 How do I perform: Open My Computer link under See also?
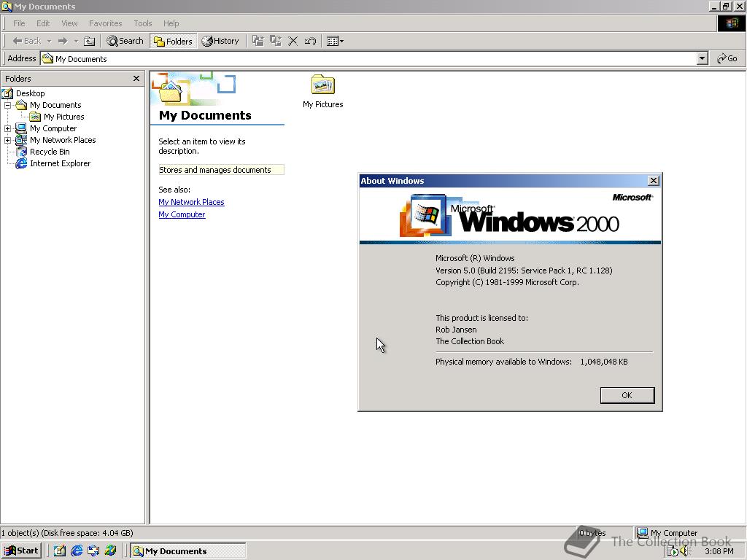coord(182,214)
